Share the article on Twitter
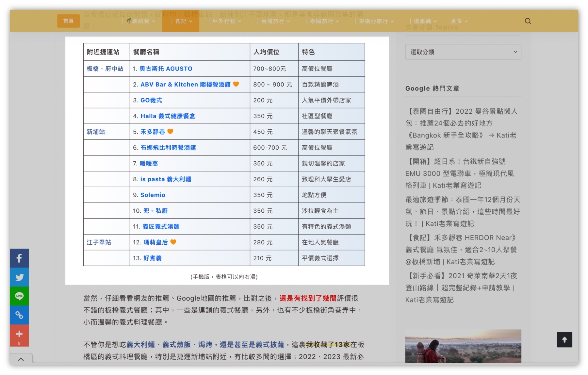Image resolution: width=588 pixels, height=375 pixels. pyautogui.click(x=19, y=277)
